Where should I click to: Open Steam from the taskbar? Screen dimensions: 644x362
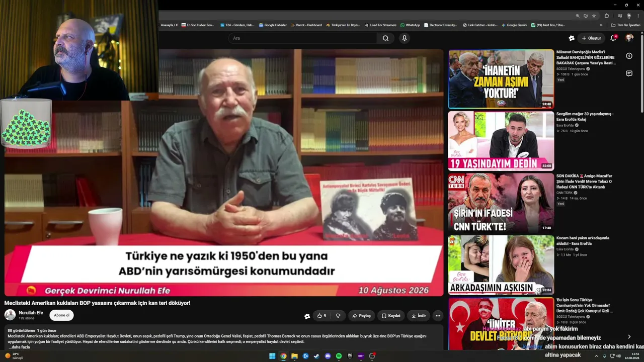click(316, 356)
